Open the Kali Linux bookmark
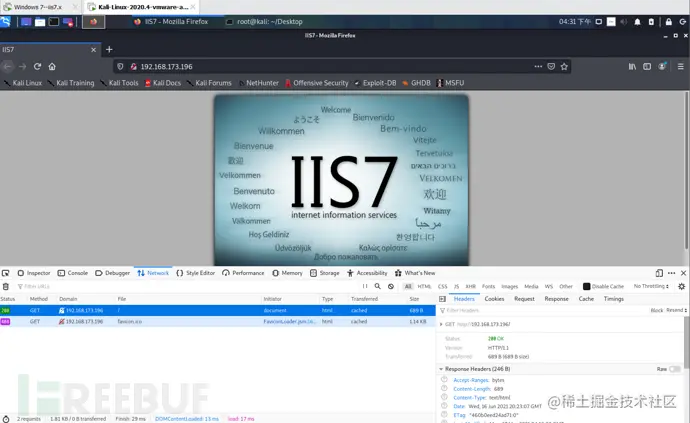The width and height of the screenshot is (690, 423). tap(23, 83)
